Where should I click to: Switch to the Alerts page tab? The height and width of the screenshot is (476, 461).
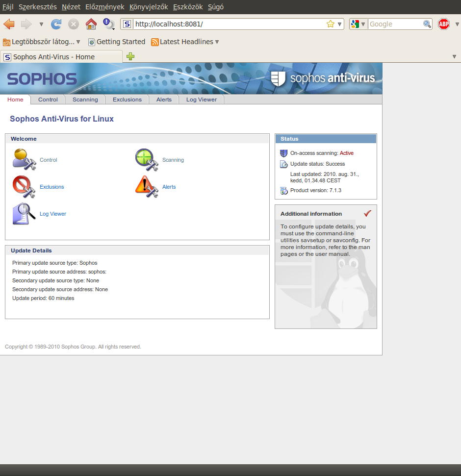coord(164,100)
